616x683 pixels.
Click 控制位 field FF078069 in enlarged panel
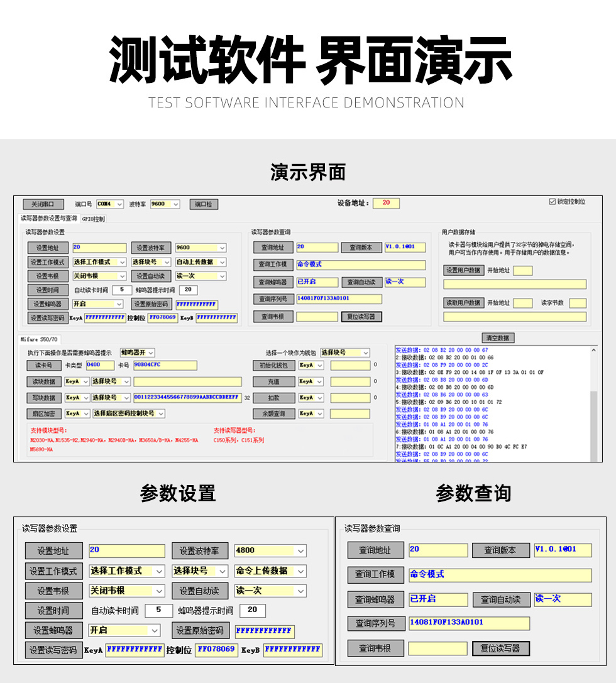[x=217, y=650]
